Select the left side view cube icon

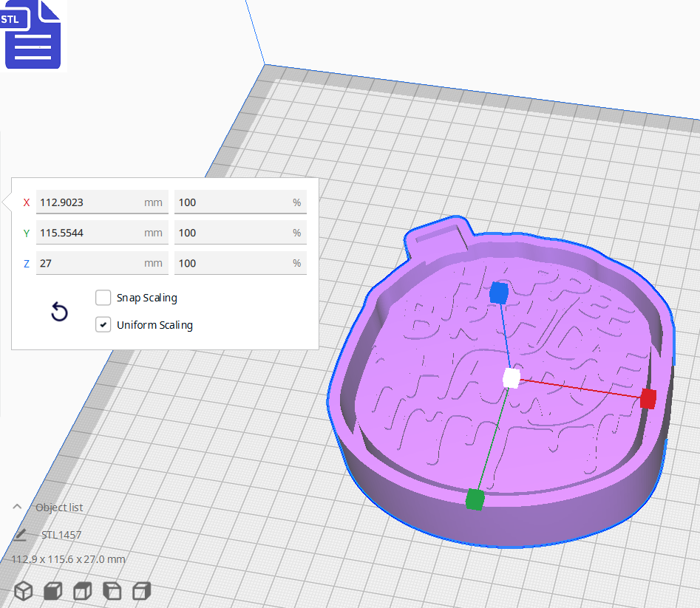point(112,591)
